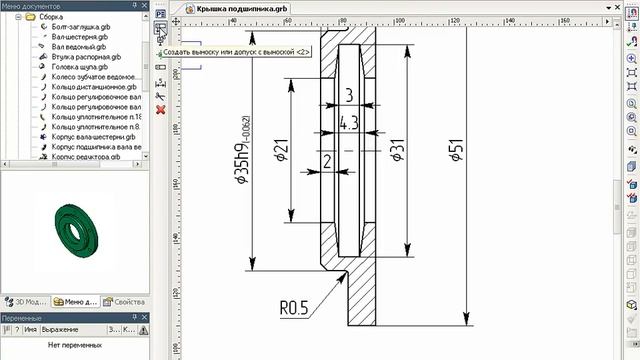
Task: Click the ϕ31 dimension text
Action: [398, 150]
